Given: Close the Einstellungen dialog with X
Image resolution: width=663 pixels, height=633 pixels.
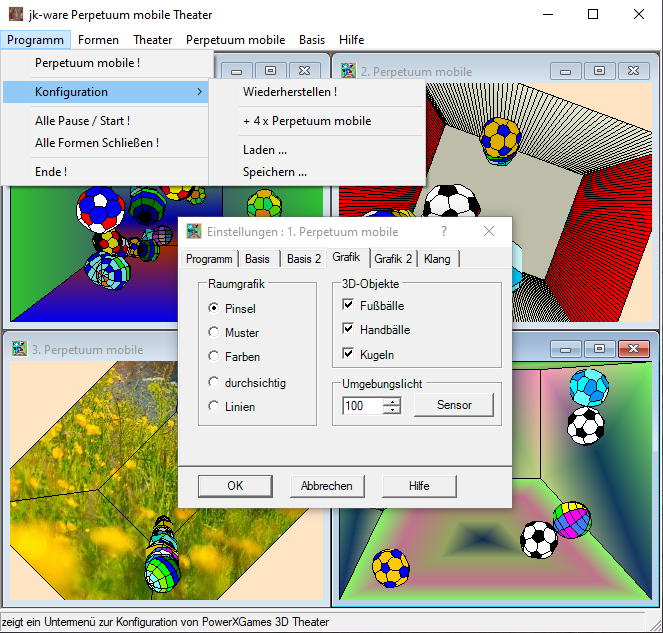Looking at the screenshot, I should 489,231.
